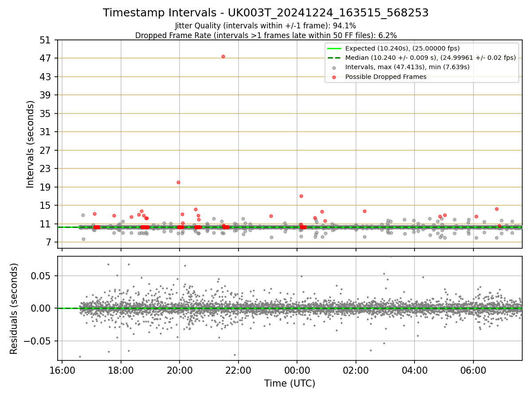Click the '06:00' time tick label
Viewport: 532px width, 399px height.
pos(473,370)
